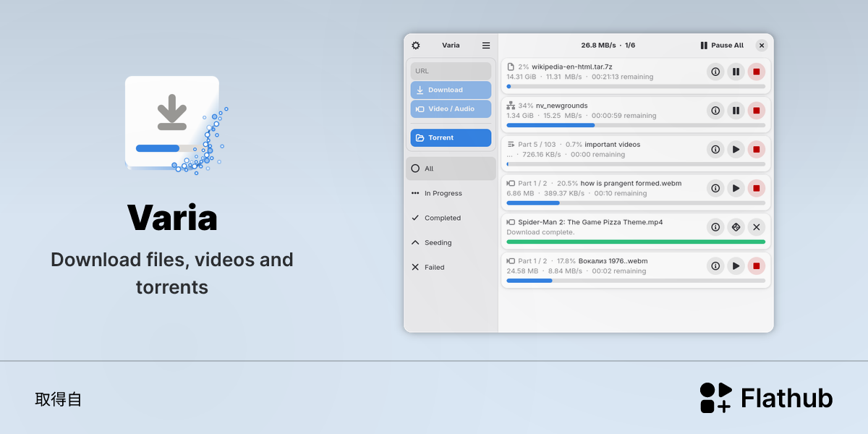Resume the important videos download
868x434 pixels.
tap(736, 150)
